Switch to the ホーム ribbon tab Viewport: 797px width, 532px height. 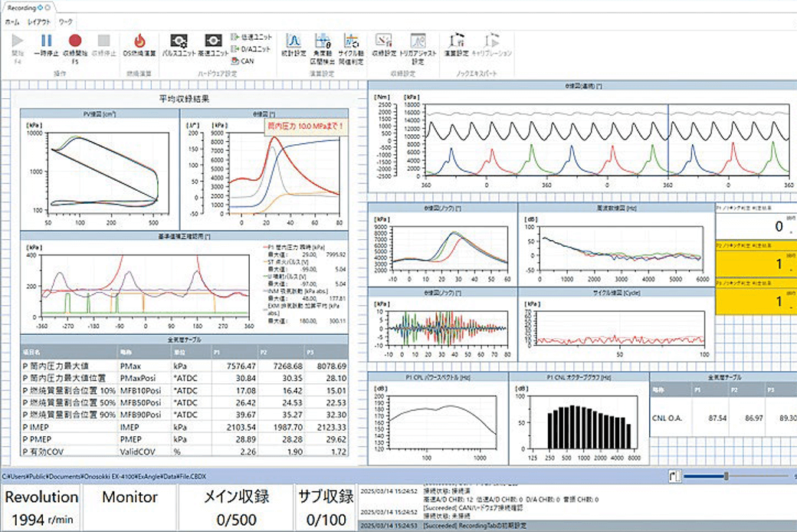12,23
